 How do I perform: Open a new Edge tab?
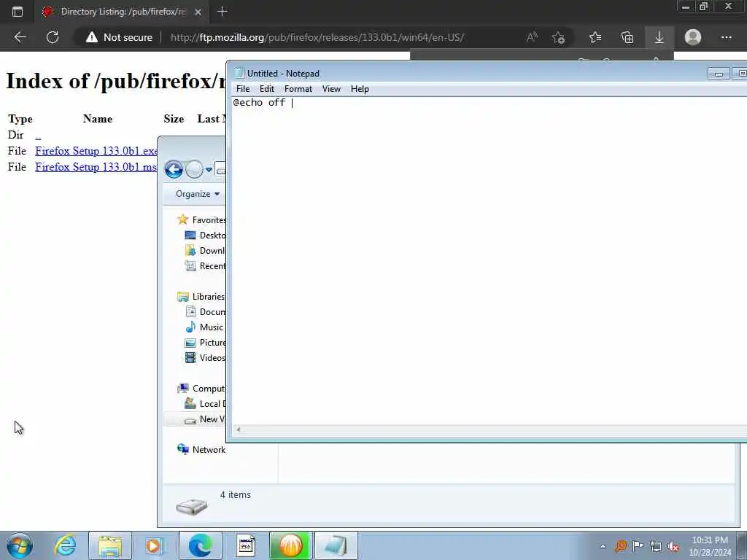click(222, 12)
